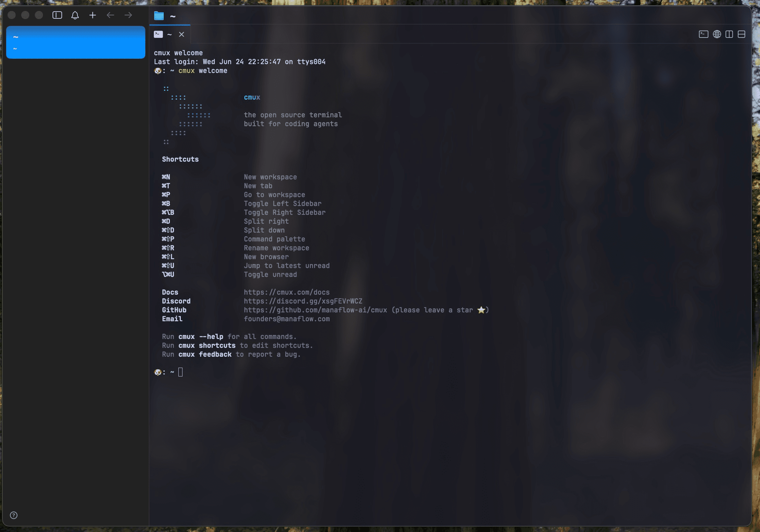This screenshot has width=760, height=532.
Task: Click 'cmux --help' command text
Action: 201,337
